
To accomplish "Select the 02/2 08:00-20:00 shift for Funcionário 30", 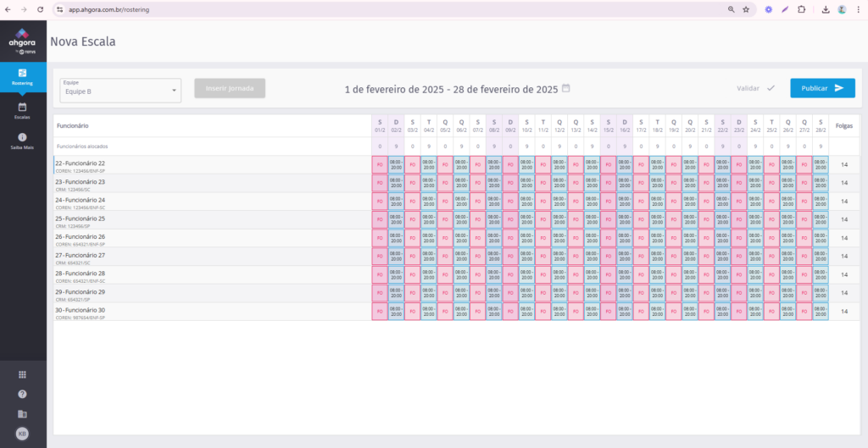I will (x=396, y=312).
